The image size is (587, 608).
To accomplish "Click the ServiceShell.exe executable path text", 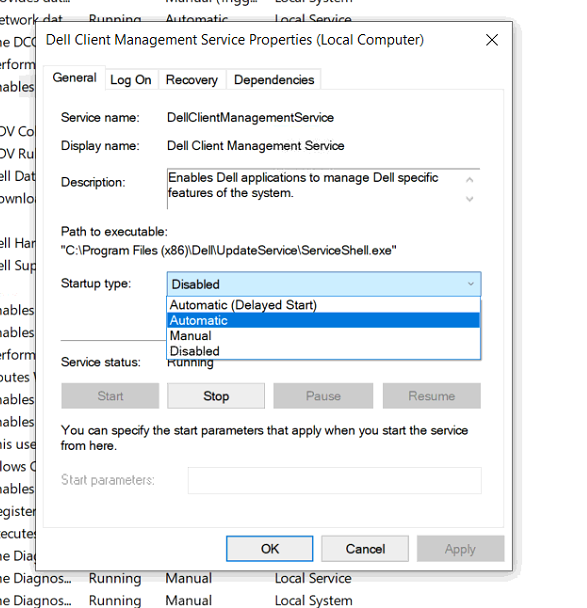I will pos(228,250).
